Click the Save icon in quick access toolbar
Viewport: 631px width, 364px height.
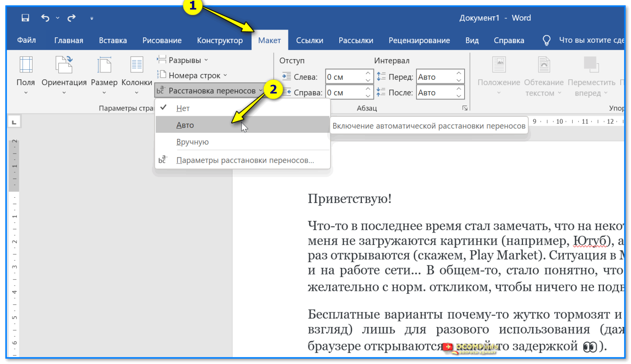[x=25, y=18]
